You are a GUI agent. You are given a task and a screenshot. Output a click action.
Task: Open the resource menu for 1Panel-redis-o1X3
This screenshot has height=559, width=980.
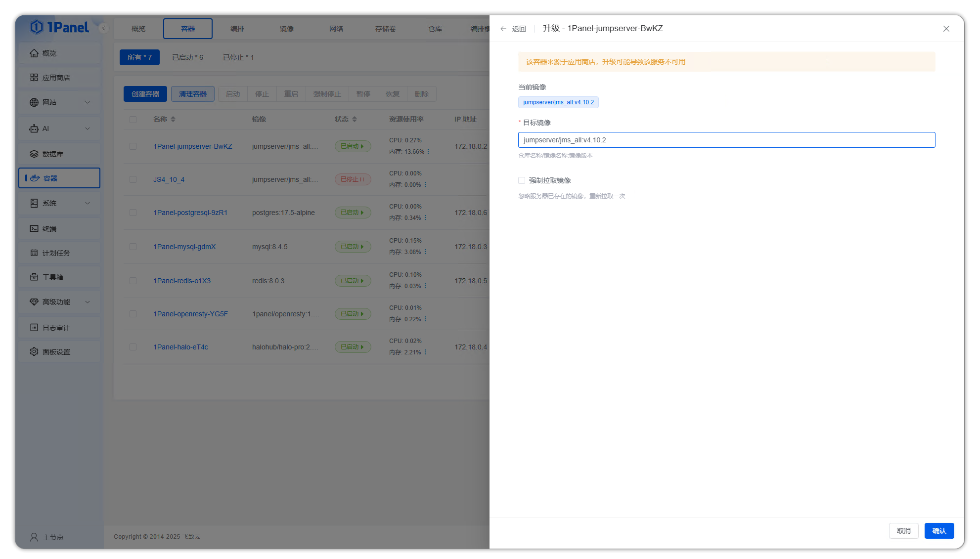tap(425, 286)
